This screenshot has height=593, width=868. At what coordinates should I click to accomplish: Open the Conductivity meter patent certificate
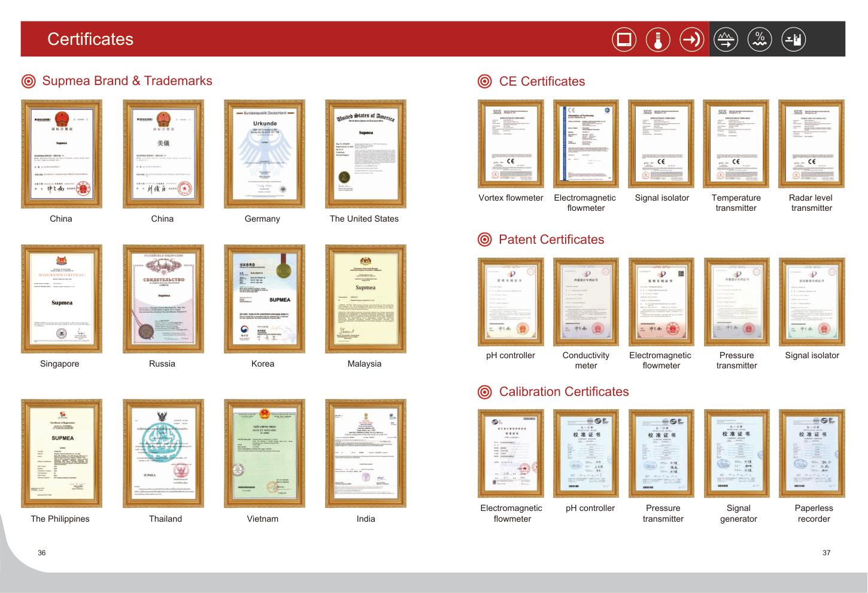click(586, 302)
